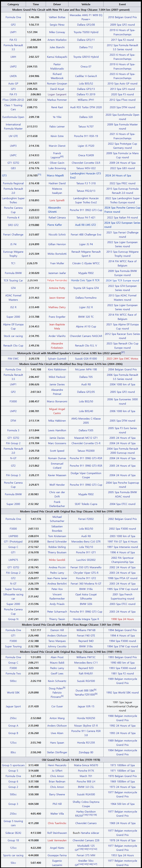Follow Sébastien Bourdais link
142x868 pixels.
pos(57,528)
